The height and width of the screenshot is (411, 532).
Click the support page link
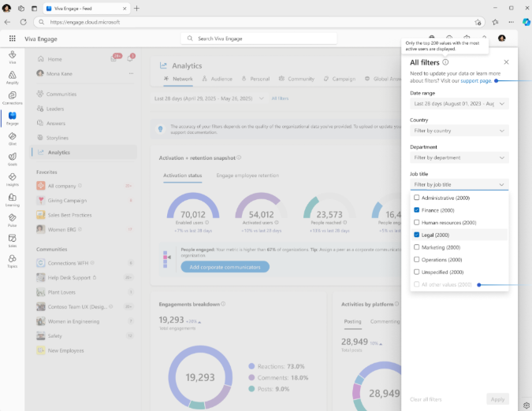pos(476,80)
